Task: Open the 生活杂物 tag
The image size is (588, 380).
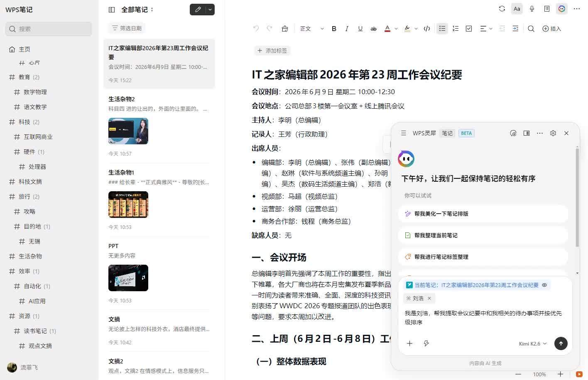Action: (x=30, y=256)
